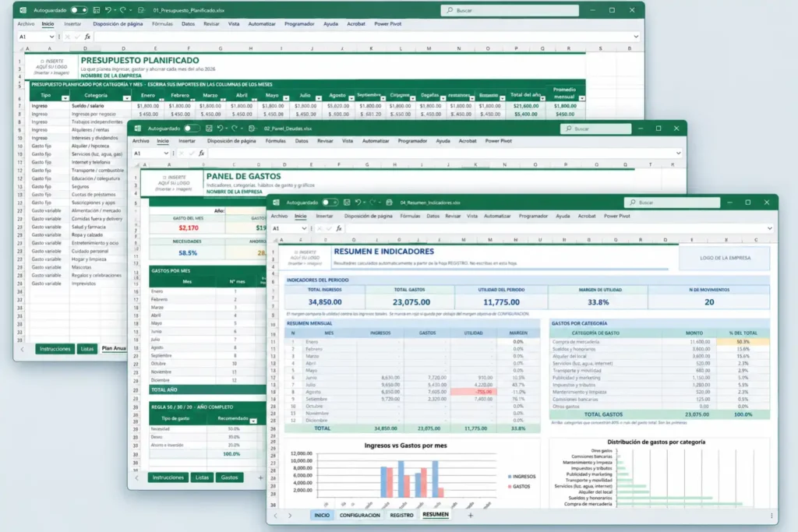This screenshot has width=798, height=532.
Task: Switch to Gastos sheet in Panel_Deudas
Action: 230,477
